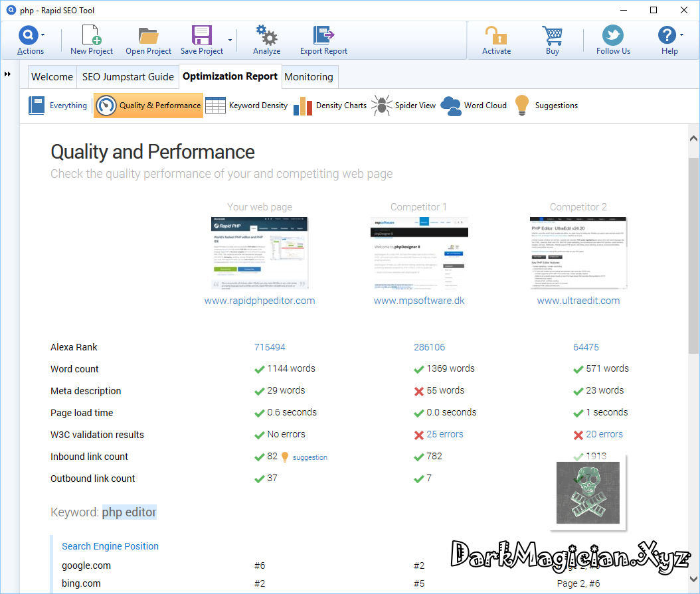Click the vertical scrollbar down arrow
The image size is (700, 594).
(x=693, y=579)
